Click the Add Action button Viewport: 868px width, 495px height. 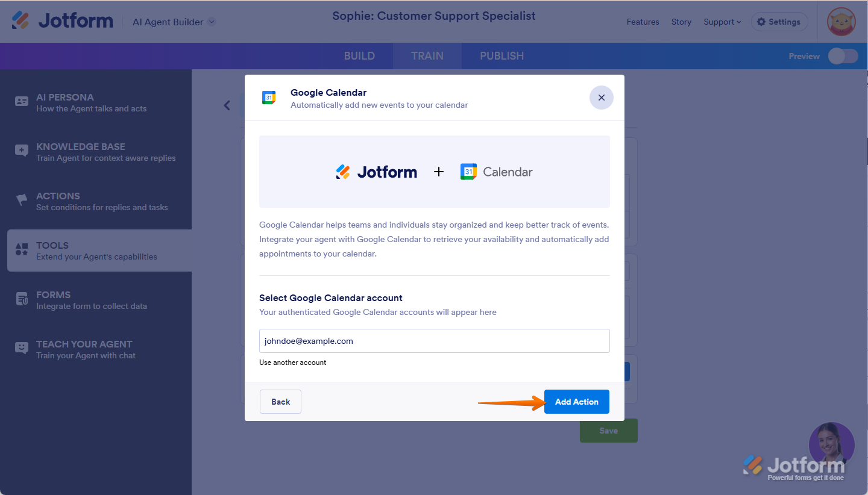[576, 402]
